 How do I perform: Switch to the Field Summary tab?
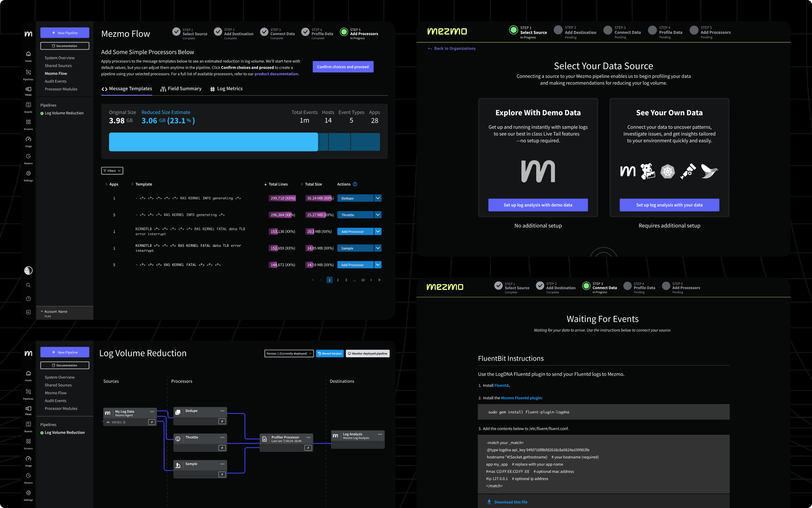pyautogui.click(x=181, y=88)
